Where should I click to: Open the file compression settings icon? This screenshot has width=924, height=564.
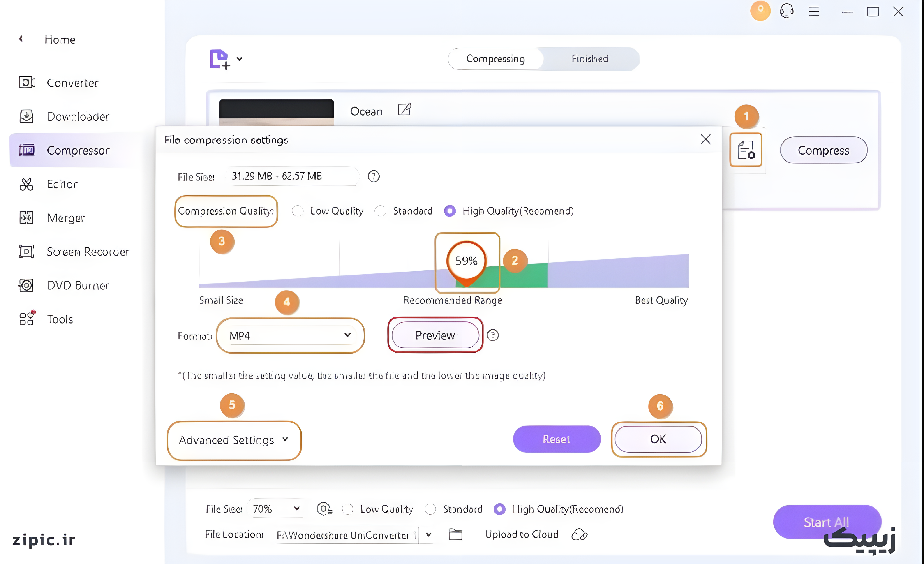point(746,150)
